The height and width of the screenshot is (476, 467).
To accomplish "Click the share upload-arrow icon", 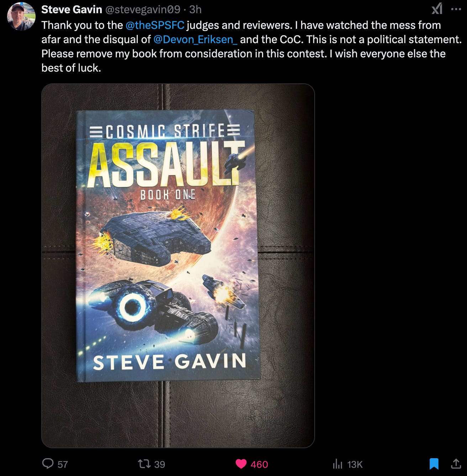I will pyautogui.click(x=456, y=463).
